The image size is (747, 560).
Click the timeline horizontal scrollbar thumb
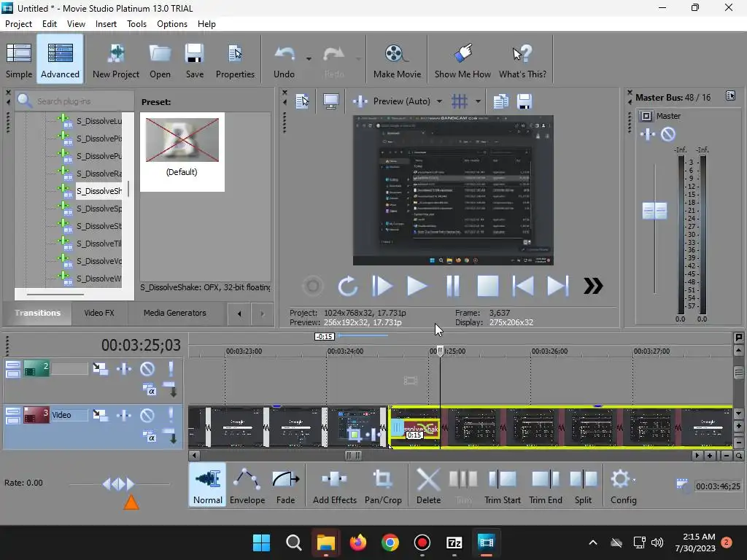coord(353,456)
